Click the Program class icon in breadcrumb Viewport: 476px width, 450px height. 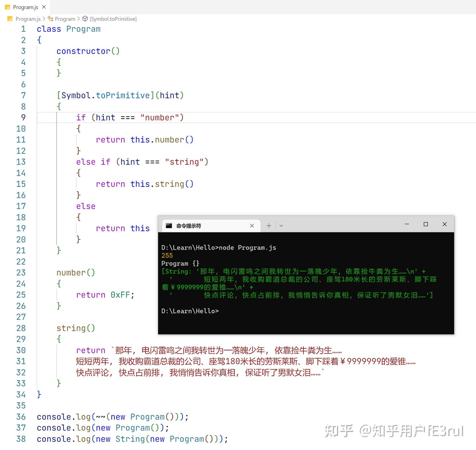coord(51,19)
